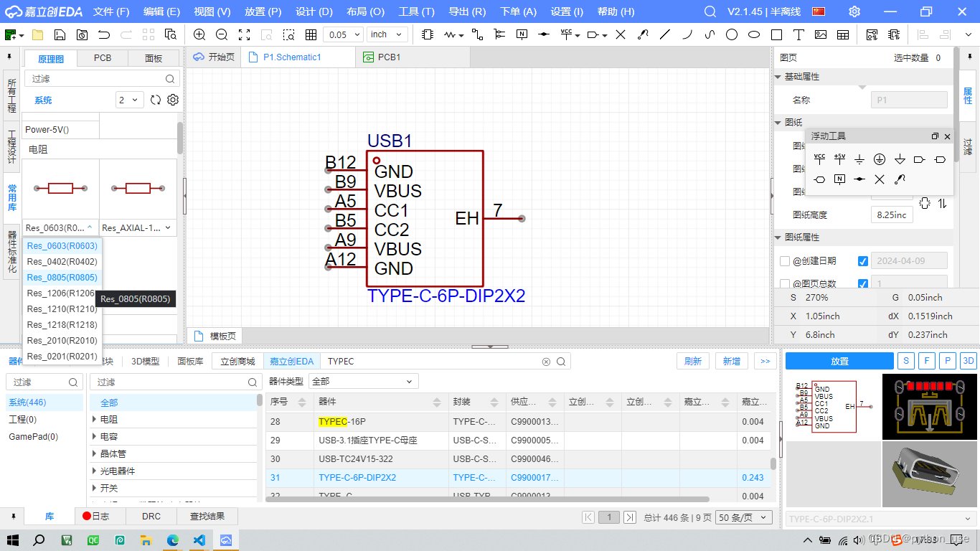The width and height of the screenshot is (980, 551).
Task: Click the zoom in magnifier icon
Action: click(x=199, y=34)
